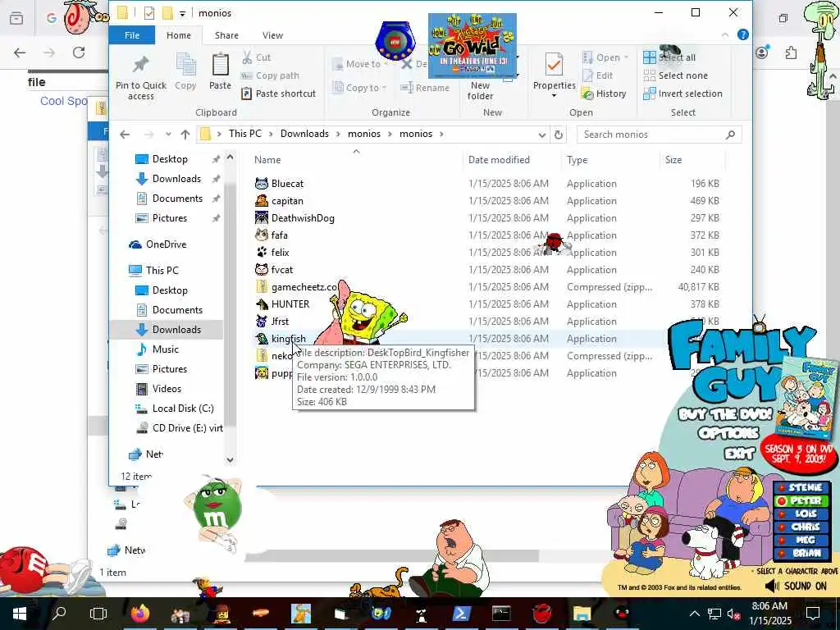Expand the Open dropdown arrow
This screenshot has width=840, height=630.
(x=626, y=57)
